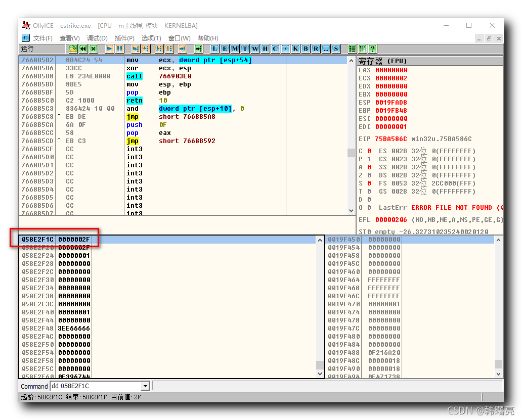Click the green Help question mark icon
Viewport: 522px width, 420px height.
pyautogui.click(x=372, y=49)
